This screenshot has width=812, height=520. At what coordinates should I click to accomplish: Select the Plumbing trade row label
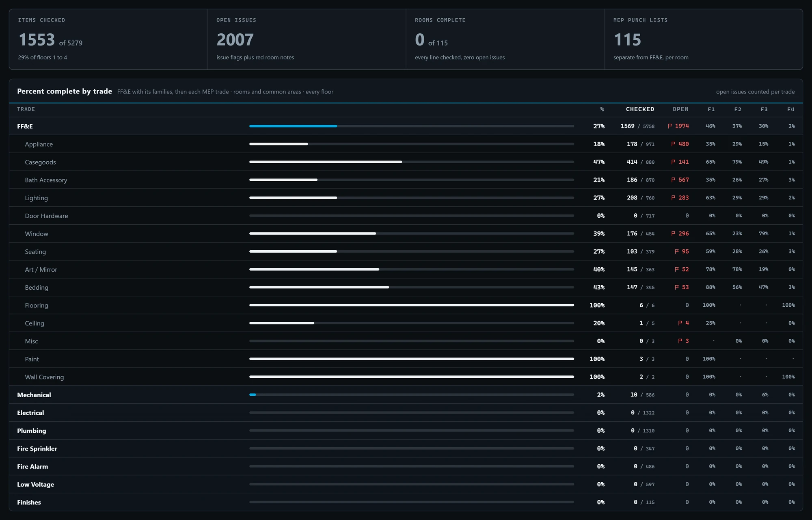tap(32, 431)
